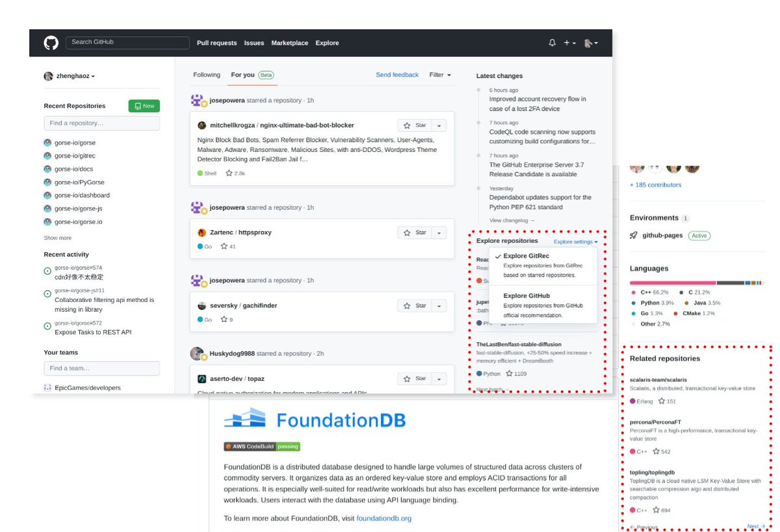Click open-issue icon for gorse#572

[47, 326]
